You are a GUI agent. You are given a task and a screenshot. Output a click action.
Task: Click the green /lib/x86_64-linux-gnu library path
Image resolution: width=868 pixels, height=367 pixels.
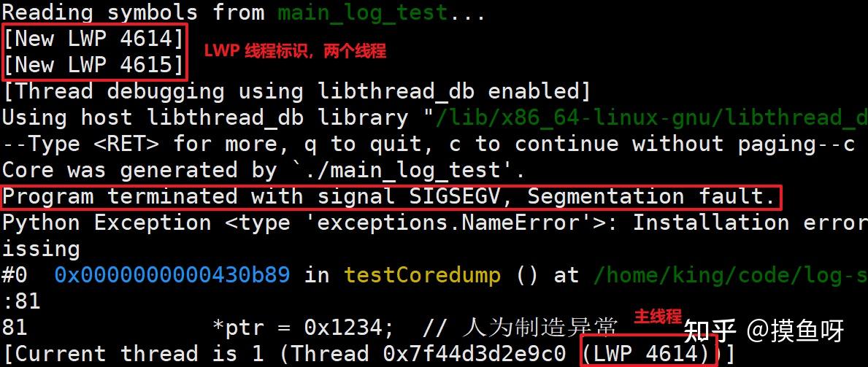pos(652,118)
